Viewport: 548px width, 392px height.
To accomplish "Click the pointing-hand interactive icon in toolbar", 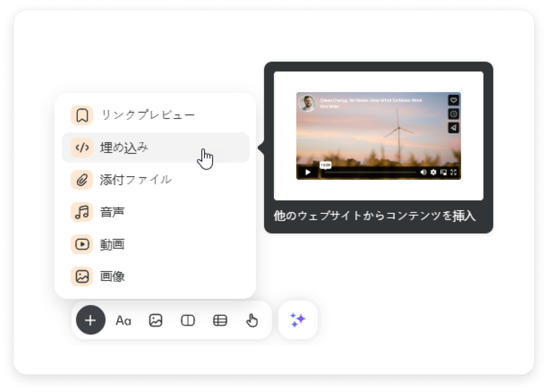I will pos(252,320).
